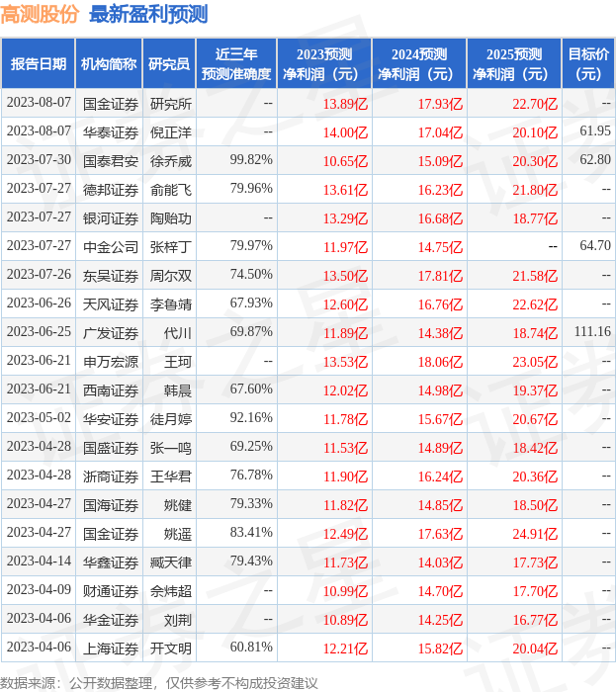Viewport: 616px width, 692px height.
Task: Click the 机构简称 column header
Action: [109, 63]
